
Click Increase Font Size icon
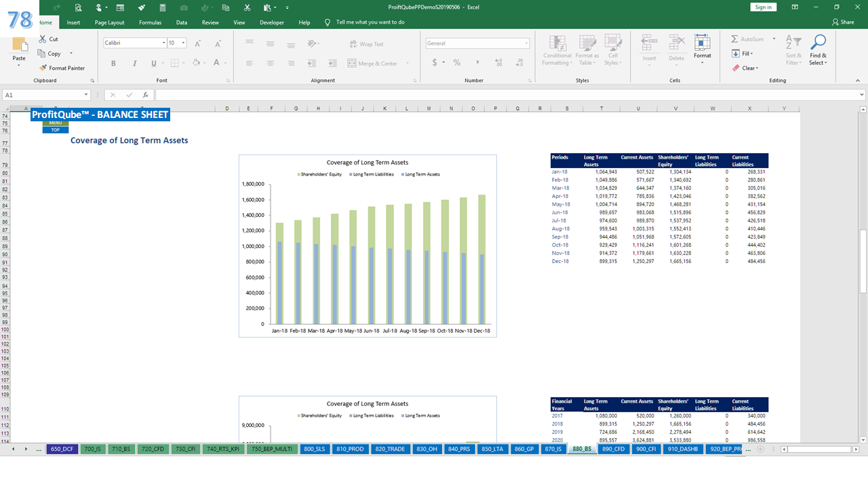[x=198, y=43]
